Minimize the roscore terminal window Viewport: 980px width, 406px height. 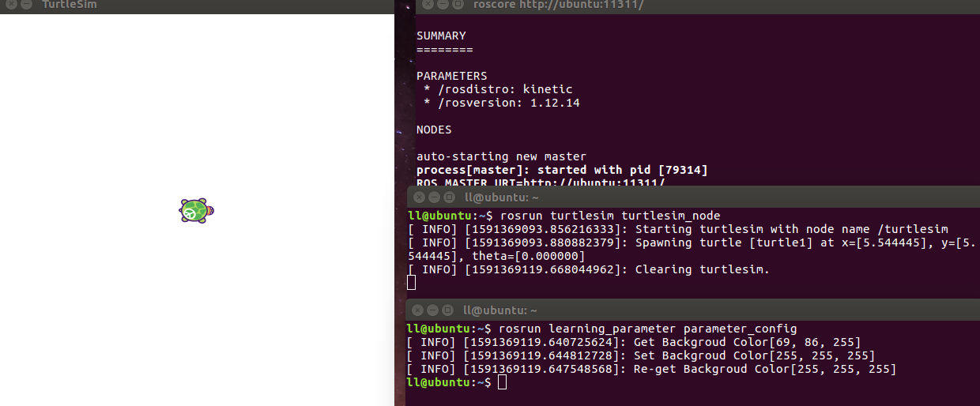(x=444, y=5)
